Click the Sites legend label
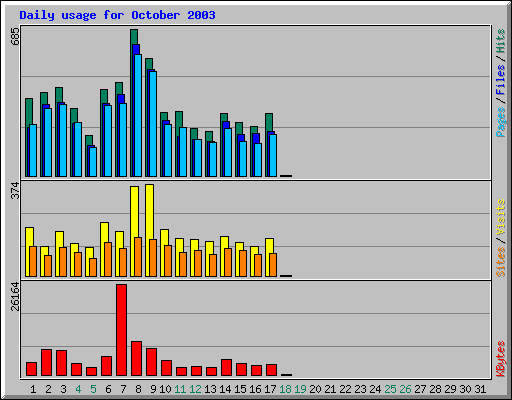Viewport: 512px width, 400px height. tap(500, 262)
